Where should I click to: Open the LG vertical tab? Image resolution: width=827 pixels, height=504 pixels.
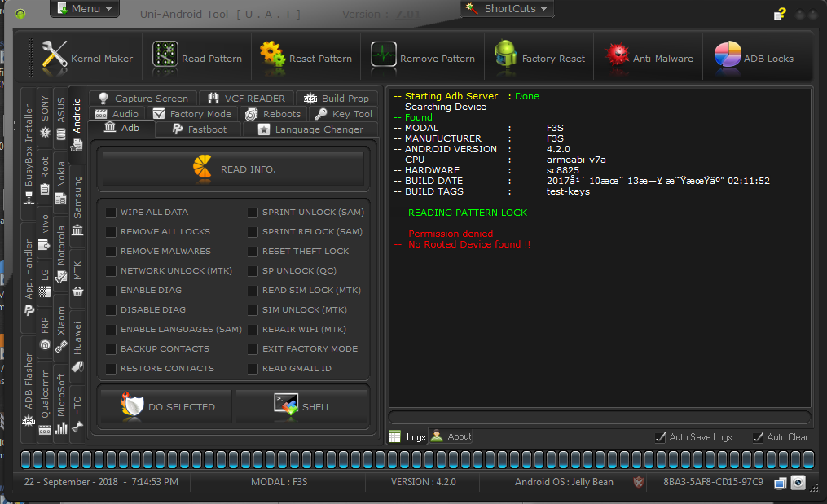[45, 283]
